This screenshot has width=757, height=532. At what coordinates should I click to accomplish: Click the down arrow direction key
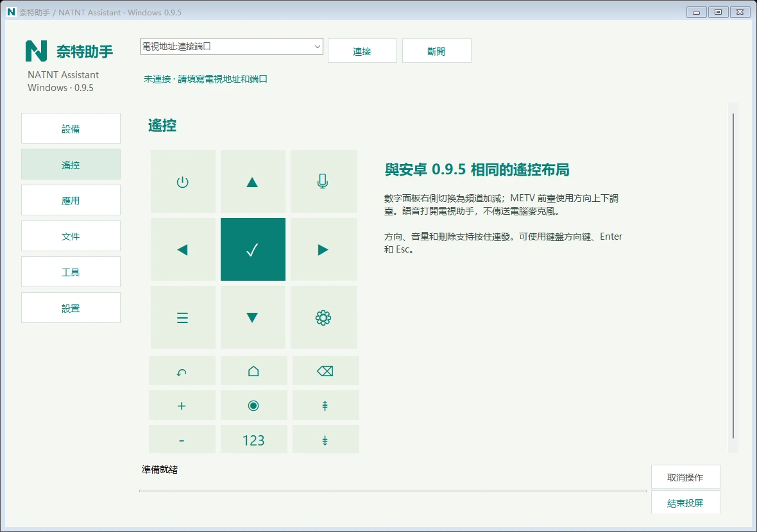[253, 317]
